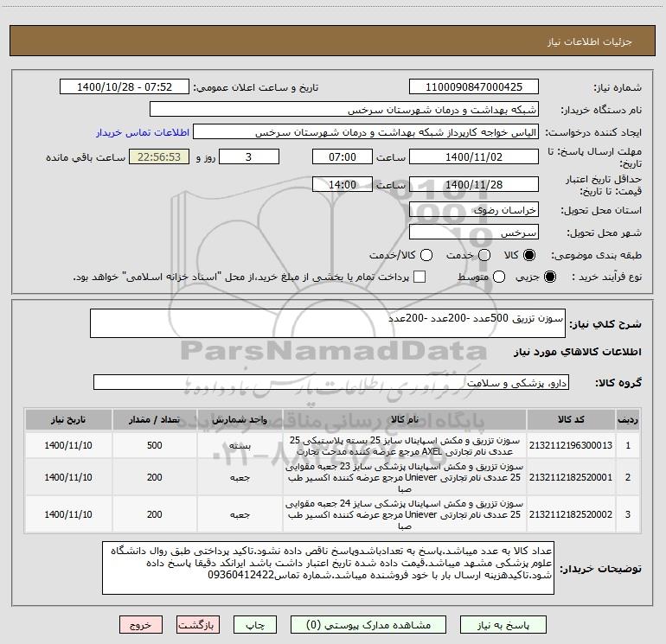Open اطلاعات تماس خریدار link
Screen dimensions: 666x644
tap(143, 132)
